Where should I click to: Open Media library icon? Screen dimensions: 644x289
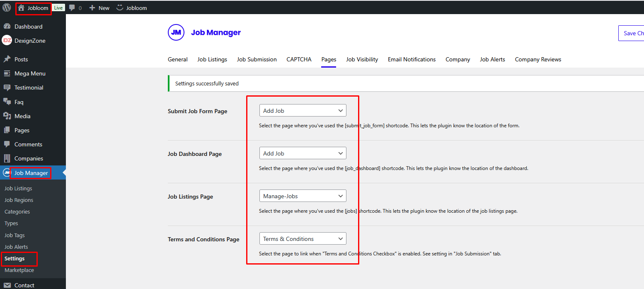7,116
